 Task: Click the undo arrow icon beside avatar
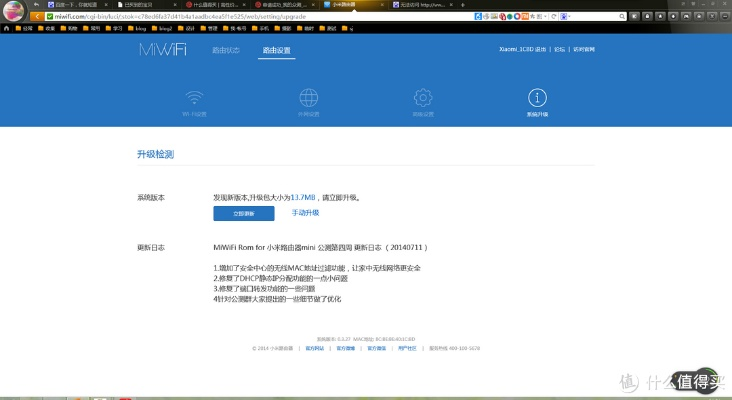(x=36, y=5)
